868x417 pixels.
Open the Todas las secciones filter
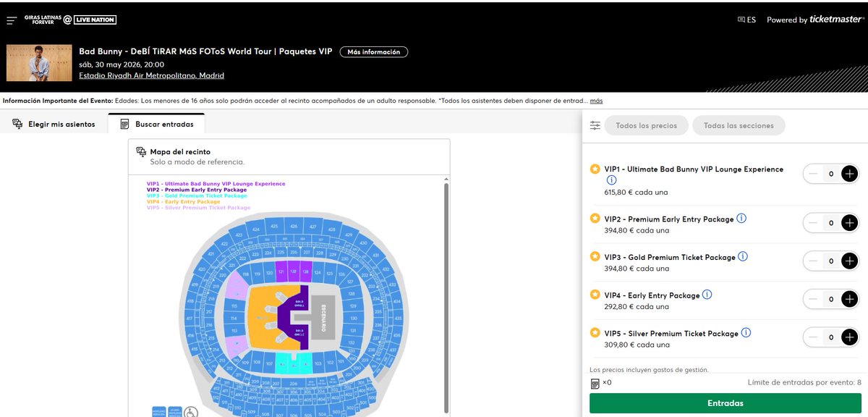coord(739,125)
